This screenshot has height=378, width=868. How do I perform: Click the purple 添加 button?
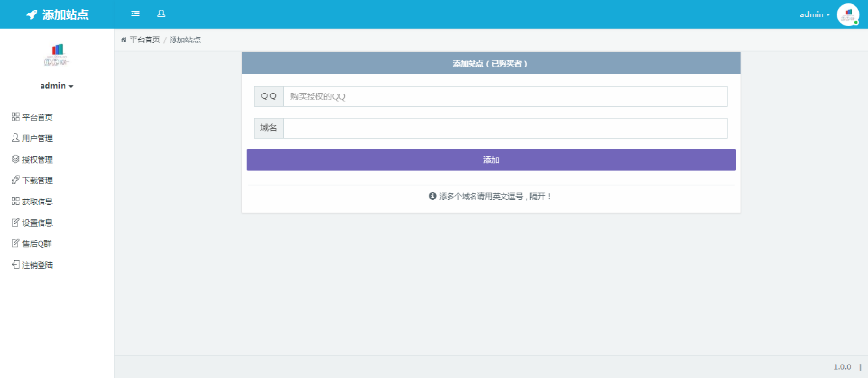coord(491,160)
